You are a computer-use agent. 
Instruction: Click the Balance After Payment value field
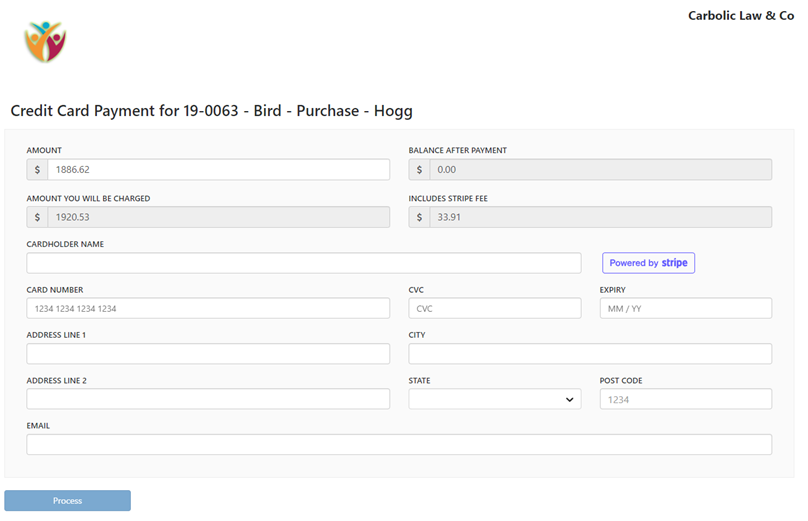(601, 170)
